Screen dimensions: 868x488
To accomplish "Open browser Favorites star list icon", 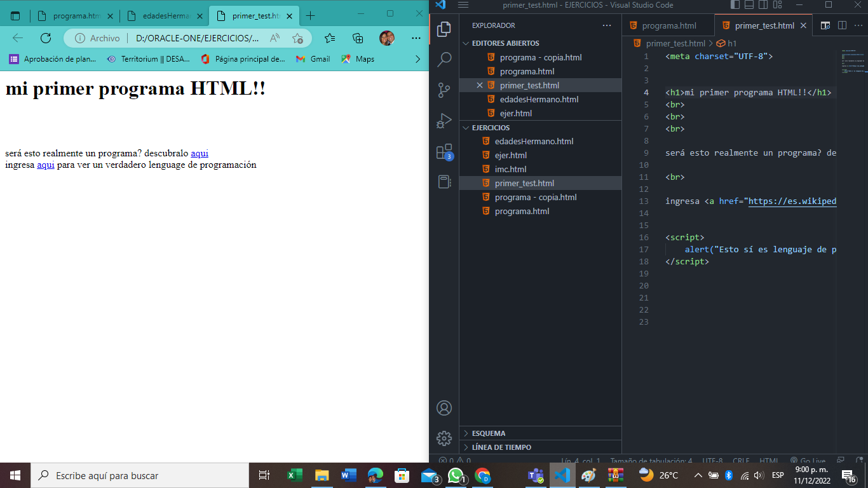I will click(x=330, y=38).
